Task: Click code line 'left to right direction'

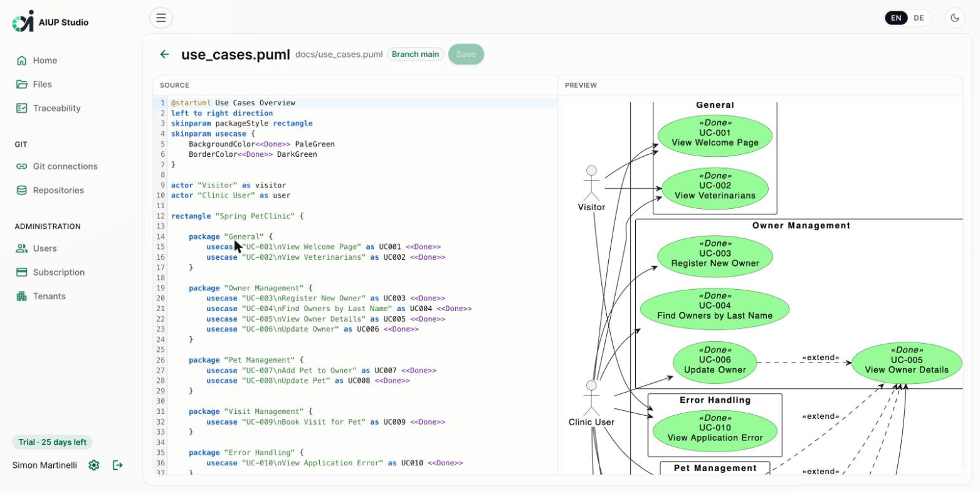Action: pos(221,113)
